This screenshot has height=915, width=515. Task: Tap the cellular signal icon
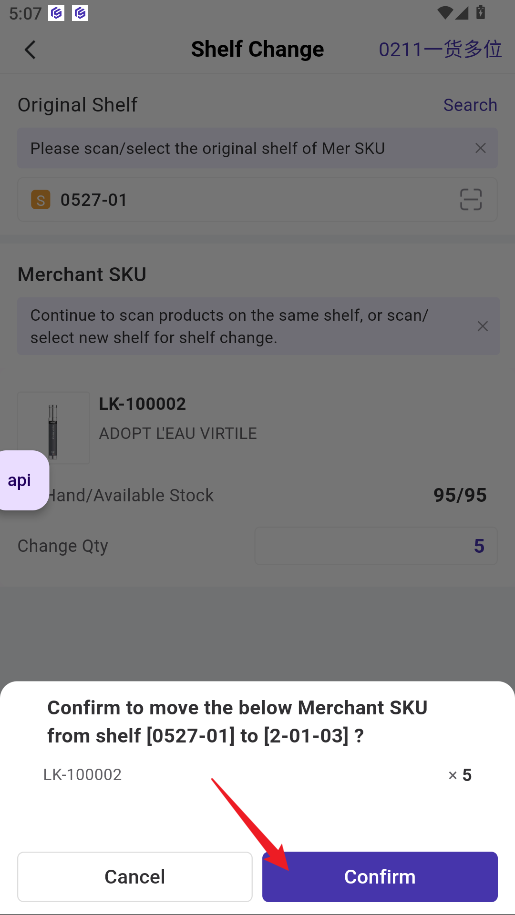click(462, 12)
